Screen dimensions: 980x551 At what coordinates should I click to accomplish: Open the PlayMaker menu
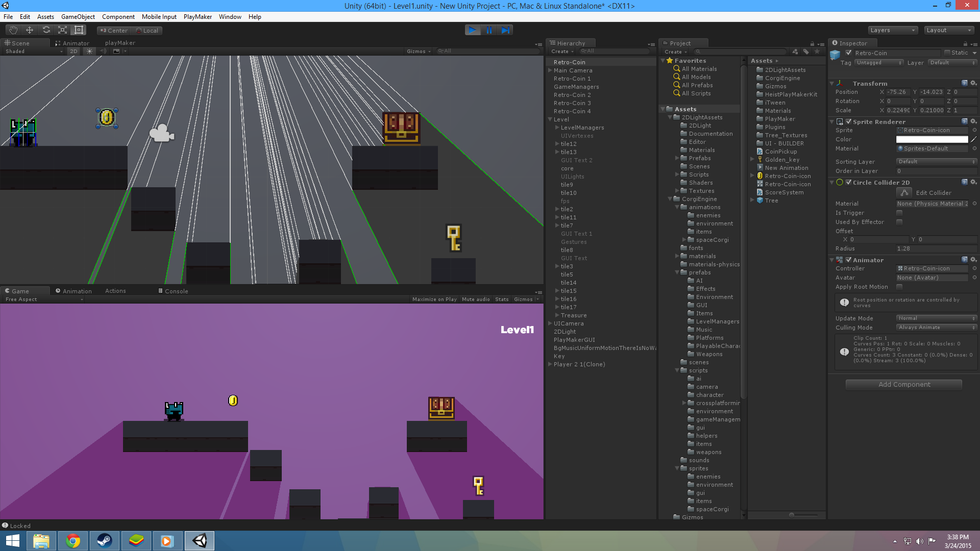(x=198, y=16)
